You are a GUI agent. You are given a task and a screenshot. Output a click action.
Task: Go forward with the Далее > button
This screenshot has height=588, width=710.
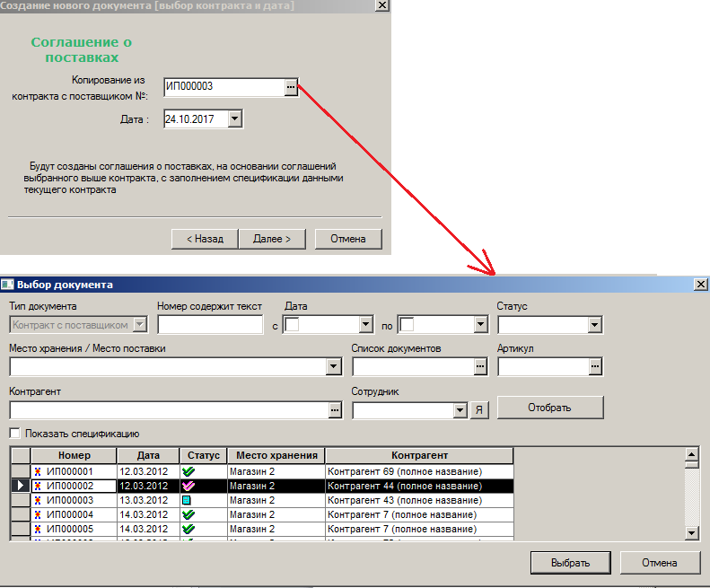pos(272,239)
